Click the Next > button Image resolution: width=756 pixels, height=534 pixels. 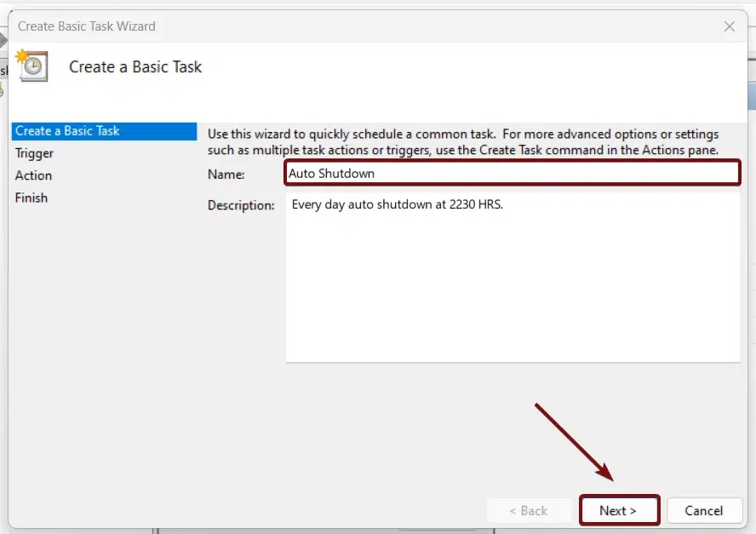[618, 511]
